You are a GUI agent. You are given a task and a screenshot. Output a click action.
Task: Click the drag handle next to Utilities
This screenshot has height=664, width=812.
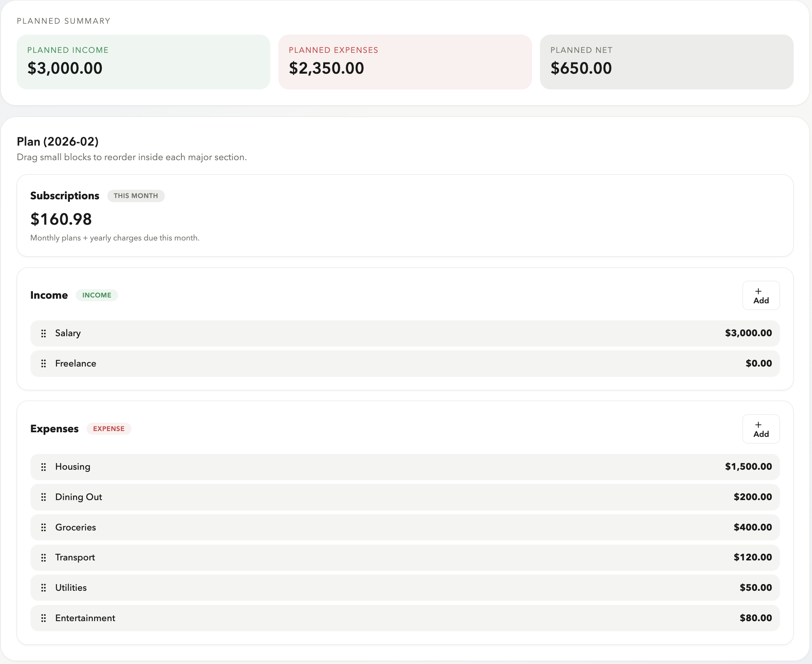[44, 587]
